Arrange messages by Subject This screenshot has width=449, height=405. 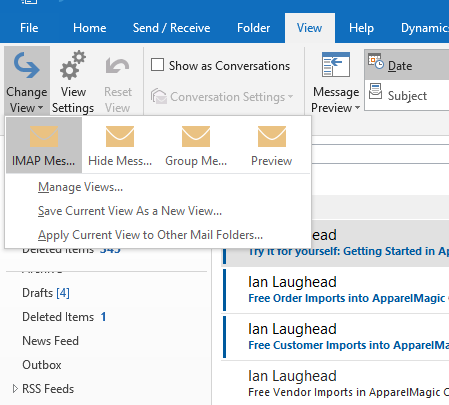tap(407, 96)
